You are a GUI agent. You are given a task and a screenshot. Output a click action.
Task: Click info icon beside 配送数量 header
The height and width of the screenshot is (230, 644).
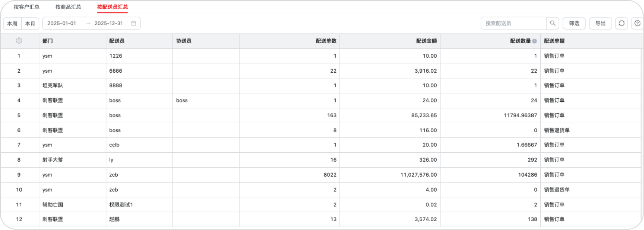[x=534, y=41]
